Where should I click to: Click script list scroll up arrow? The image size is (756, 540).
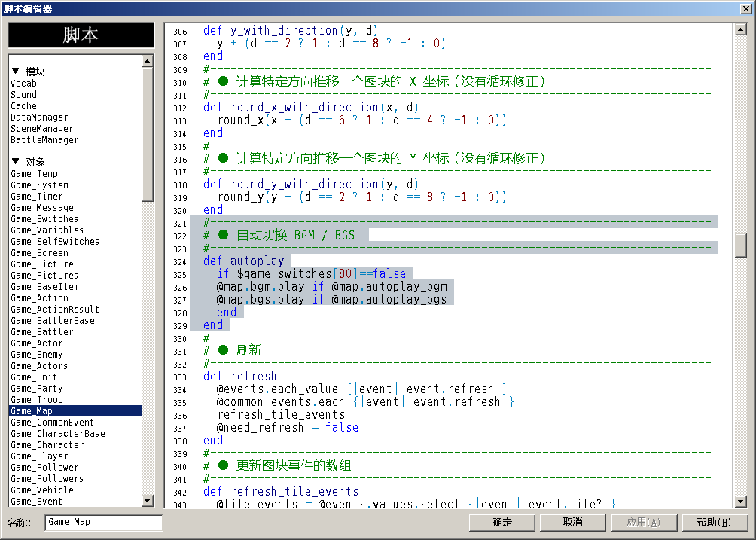click(x=148, y=61)
